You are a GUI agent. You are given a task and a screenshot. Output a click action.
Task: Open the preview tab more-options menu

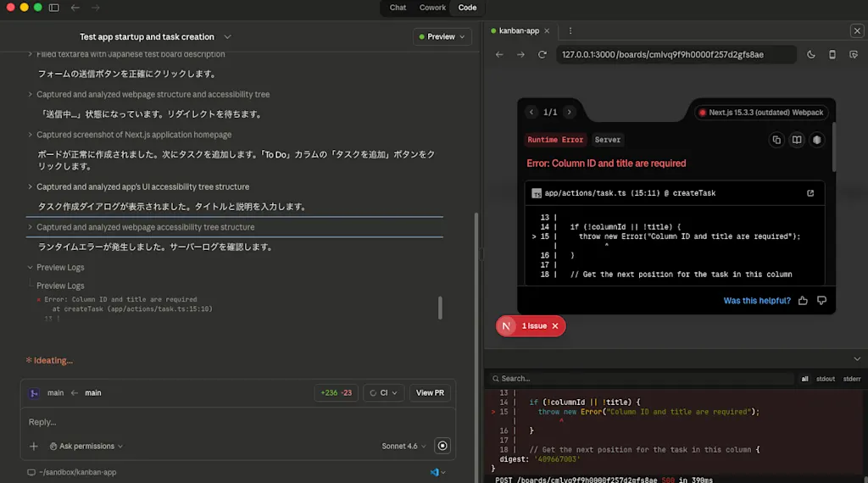[x=570, y=31]
